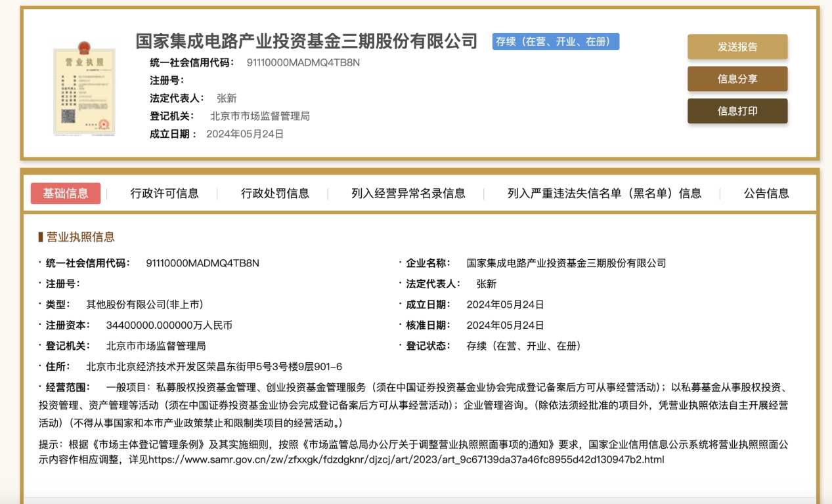Click the 住所 address text
Screen dimensions: 832x504
[214, 367]
